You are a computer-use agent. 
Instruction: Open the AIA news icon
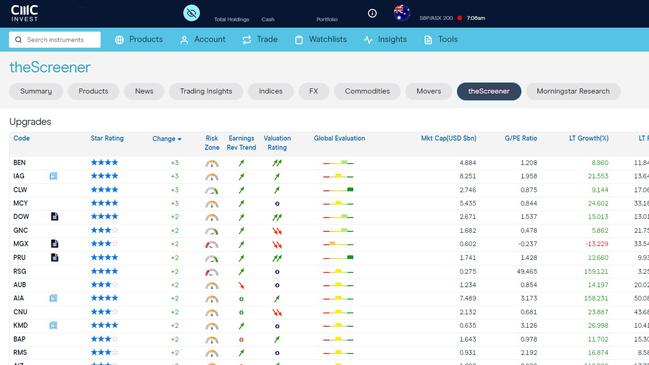(53, 298)
